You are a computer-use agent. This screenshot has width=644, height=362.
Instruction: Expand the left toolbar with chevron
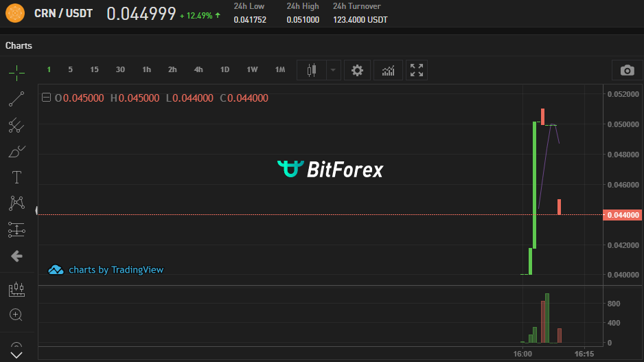[16, 355]
